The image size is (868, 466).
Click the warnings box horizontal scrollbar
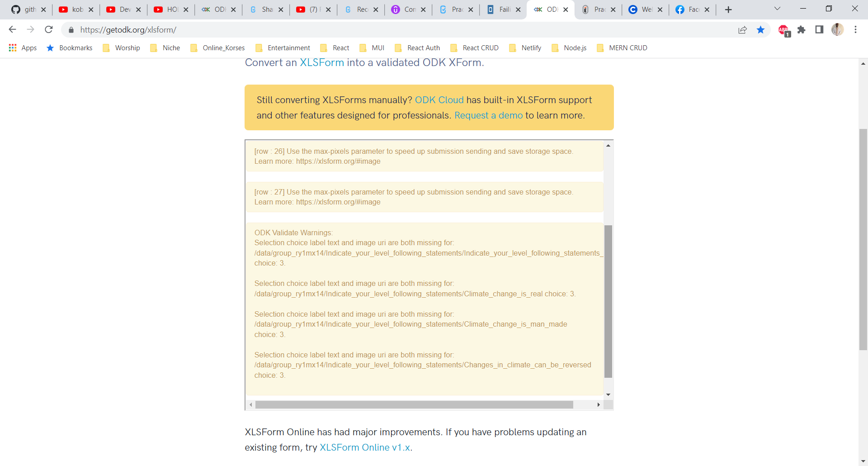[x=414, y=404]
